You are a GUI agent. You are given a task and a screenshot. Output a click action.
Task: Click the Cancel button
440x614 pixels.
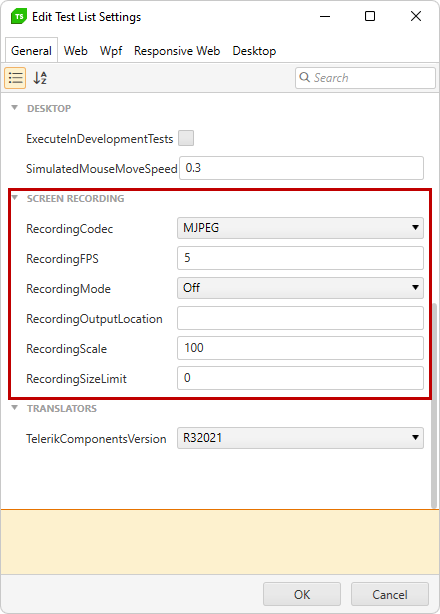coord(390,594)
